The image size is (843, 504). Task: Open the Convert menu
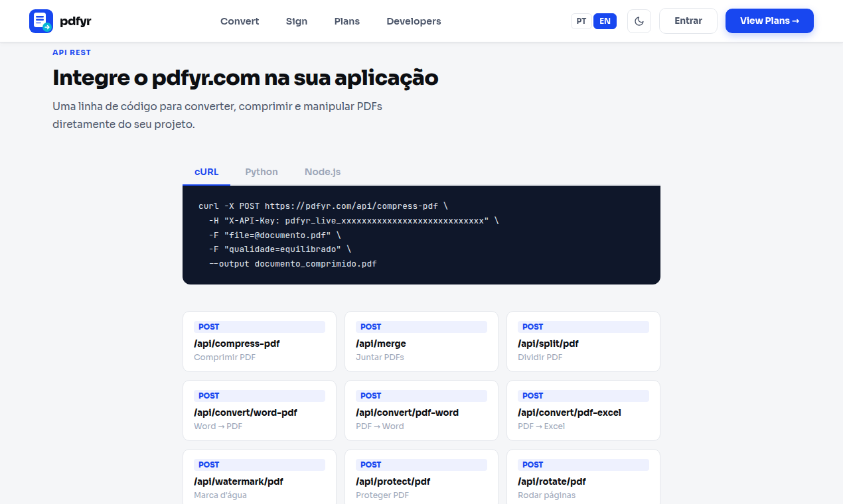[240, 21]
